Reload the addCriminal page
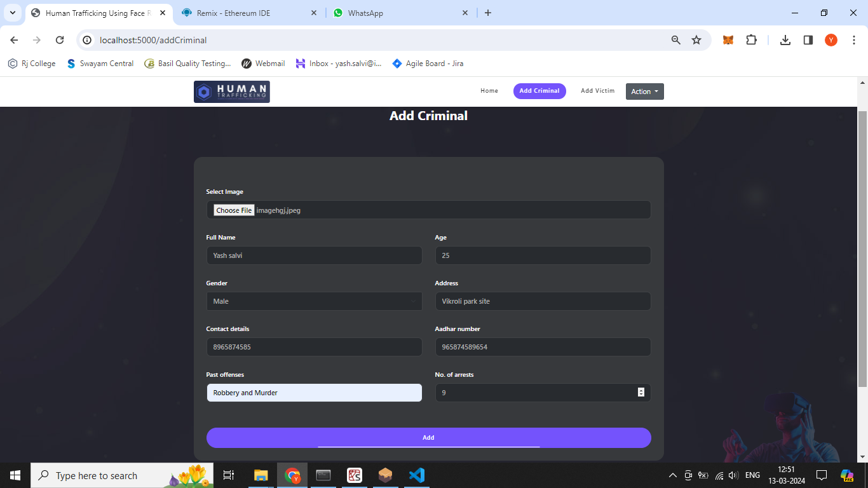This screenshot has width=868, height=488. tap(60, 40)
